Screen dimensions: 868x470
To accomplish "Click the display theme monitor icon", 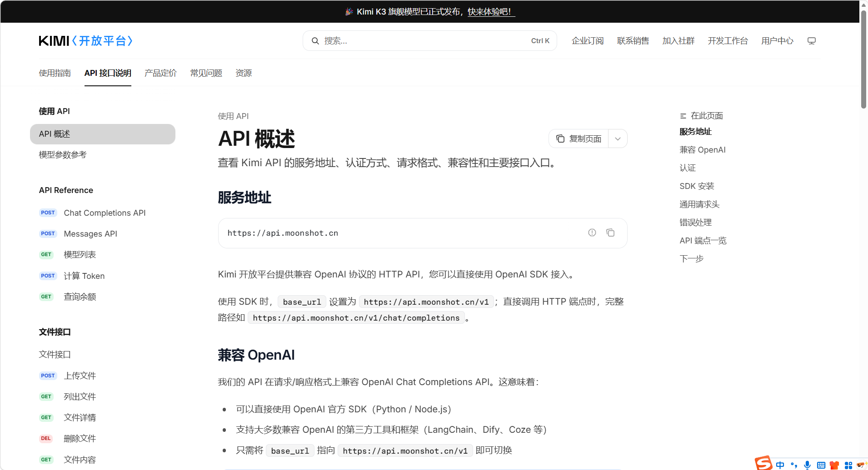I will [x=812, y=41].
